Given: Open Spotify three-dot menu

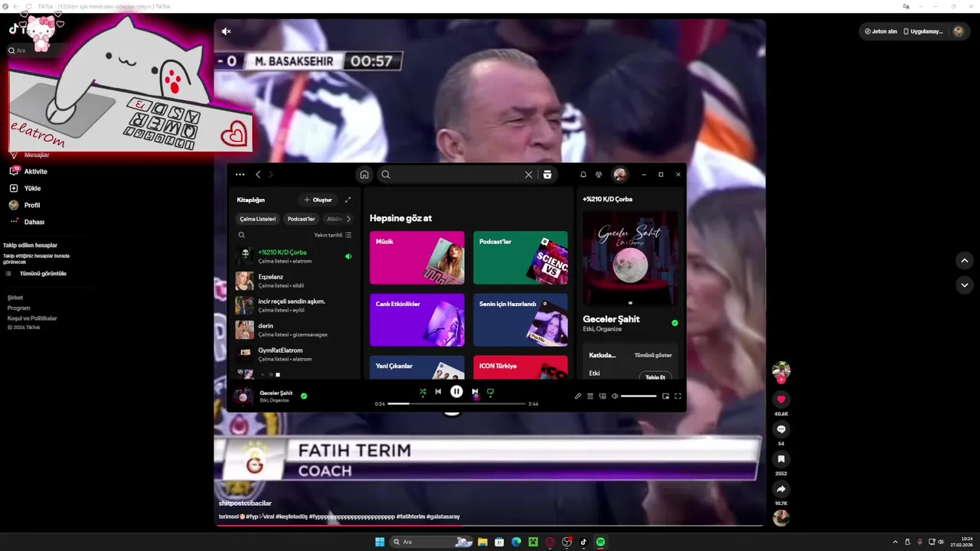Looking at the screenshot, I should [240, 174].
